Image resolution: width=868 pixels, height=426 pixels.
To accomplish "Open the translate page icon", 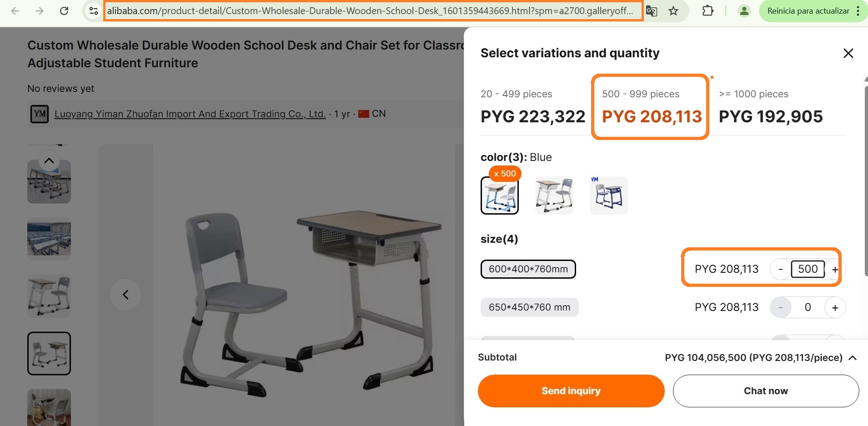I will 652,11.
